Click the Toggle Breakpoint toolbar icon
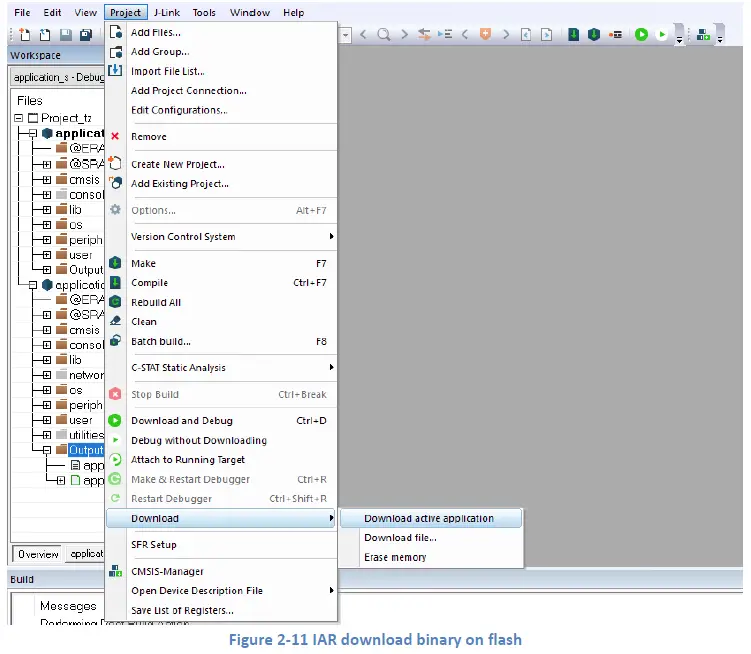 tap(615, 34)
